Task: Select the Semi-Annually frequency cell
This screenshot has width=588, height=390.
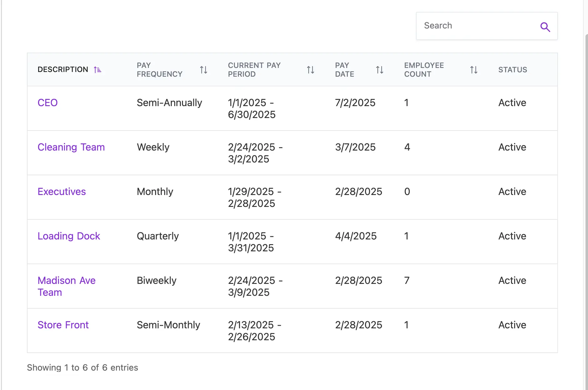Action: (x=170, y=103)
